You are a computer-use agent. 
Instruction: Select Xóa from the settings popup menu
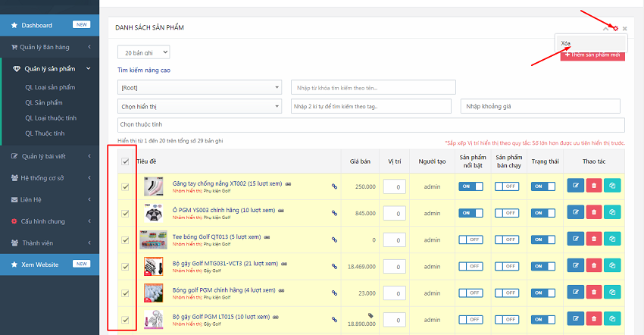[567, 43]
